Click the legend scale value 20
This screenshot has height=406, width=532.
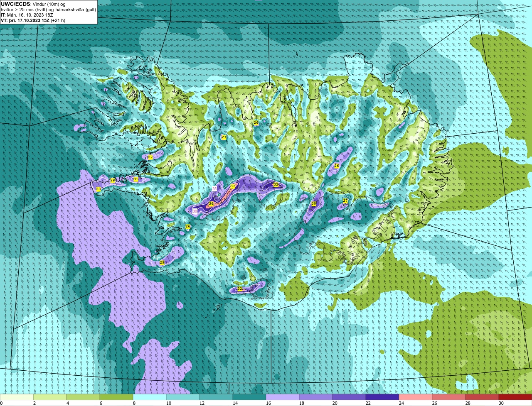point(335,403)
